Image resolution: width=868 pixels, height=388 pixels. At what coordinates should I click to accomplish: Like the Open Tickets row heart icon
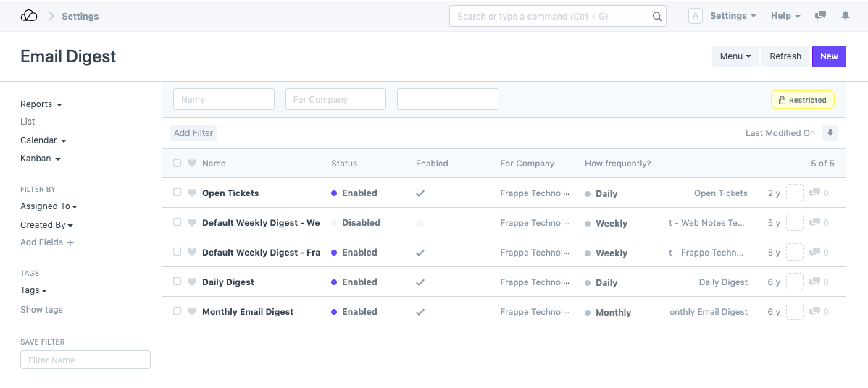192,193
